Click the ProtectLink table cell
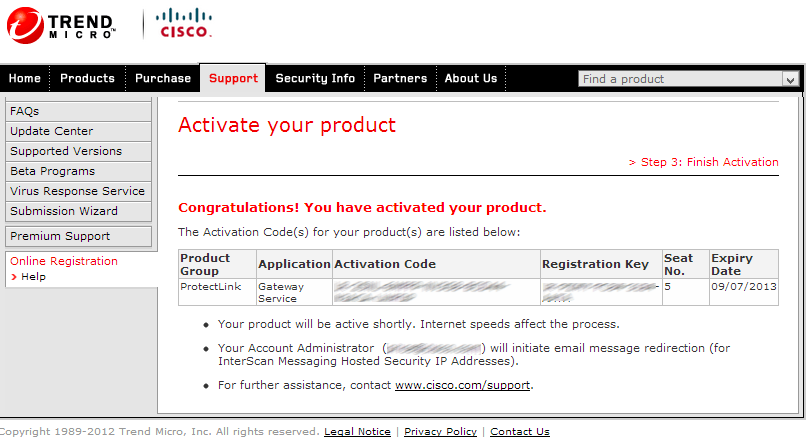Screen dimensions: 808x442 click(x=217, y=292)
